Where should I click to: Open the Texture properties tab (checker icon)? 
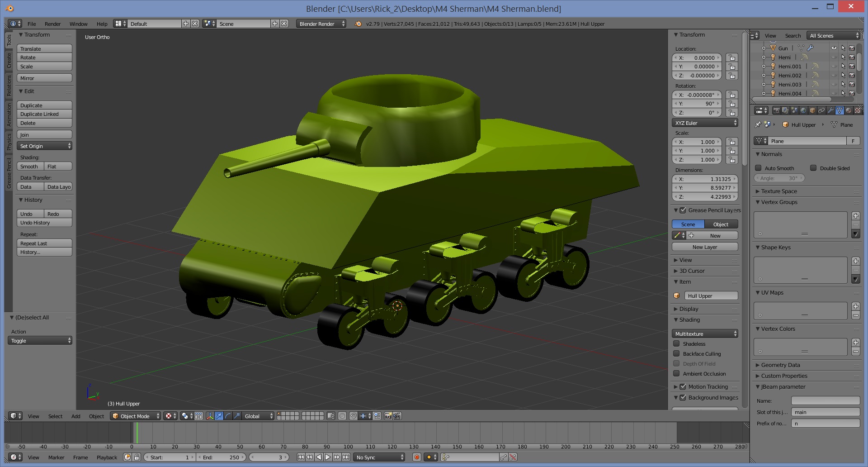click(x=857, y=110)
